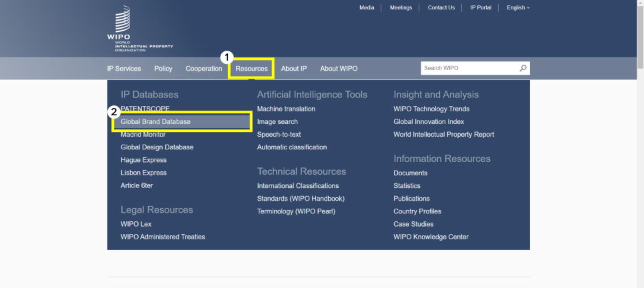Open WIPO Technology Trends
Viewport: 644px width, 288px height.
coord(431,109)
